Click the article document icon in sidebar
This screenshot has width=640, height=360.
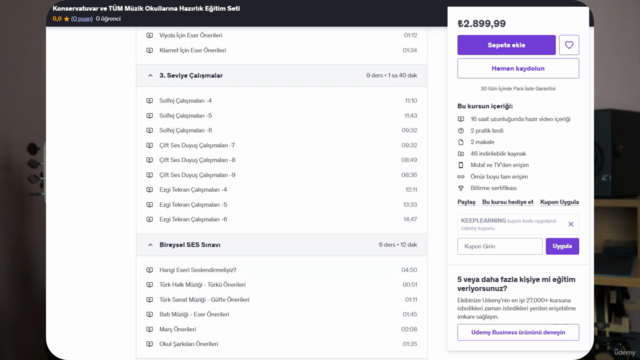(x=461, y=142)
